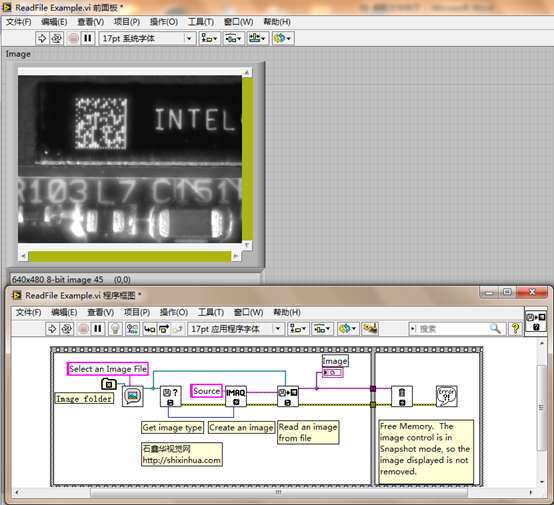The height and width of the screenshot is (505, 554).
Task: Select the File Dialog image node
Action: point(132,396)
